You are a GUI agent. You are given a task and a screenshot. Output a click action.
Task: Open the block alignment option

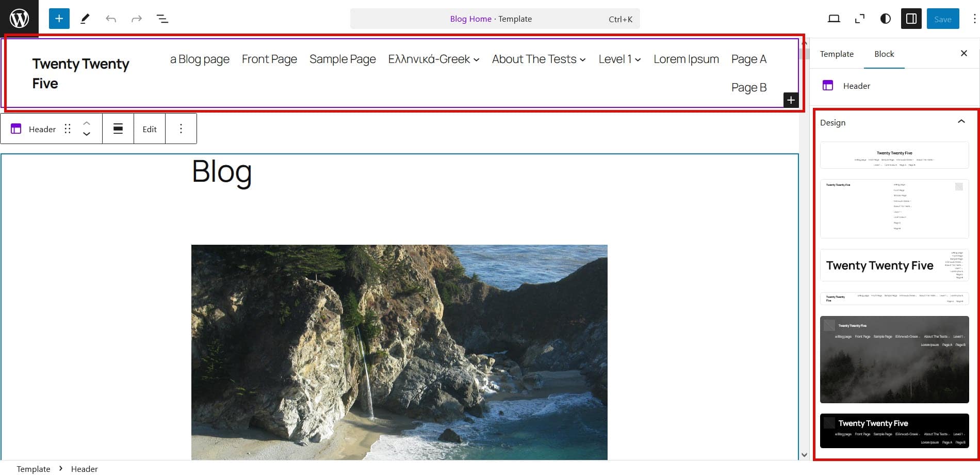coord(118,129)
